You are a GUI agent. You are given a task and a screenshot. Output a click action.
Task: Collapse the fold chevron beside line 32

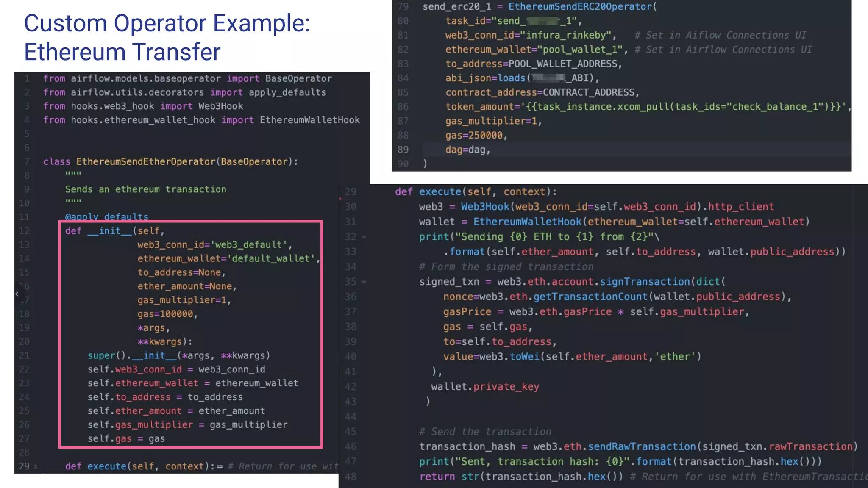[x=364, y=237]
